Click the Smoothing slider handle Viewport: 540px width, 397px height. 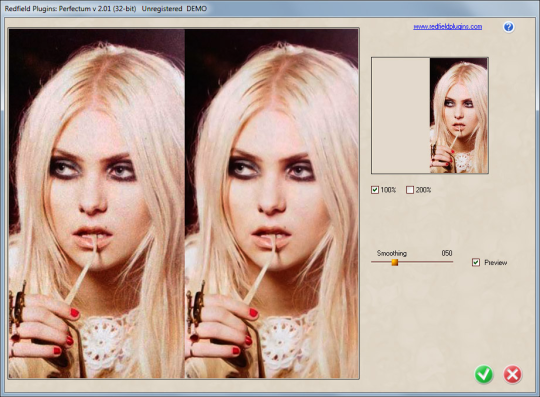coord(395,262)
